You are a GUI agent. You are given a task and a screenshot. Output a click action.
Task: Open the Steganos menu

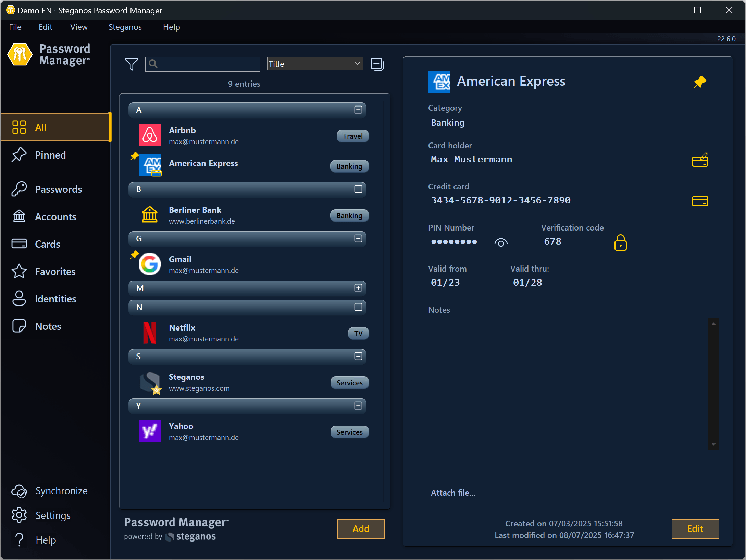(x=125, y=27)
